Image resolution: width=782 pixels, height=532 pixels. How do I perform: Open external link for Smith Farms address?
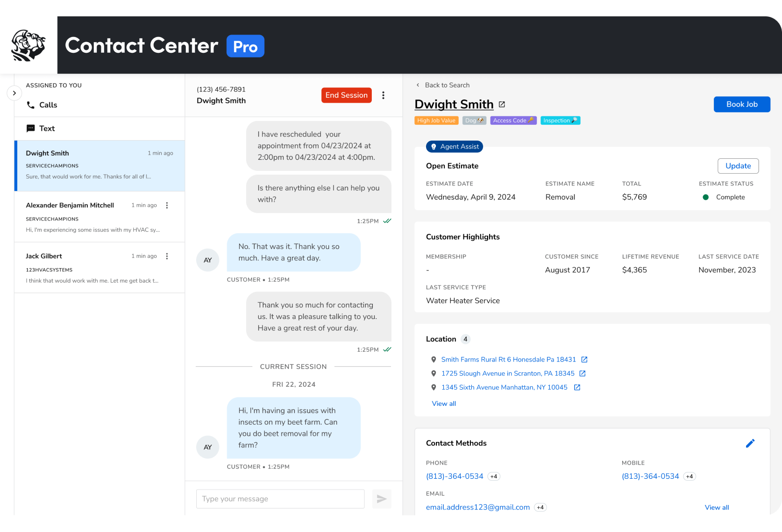(x=584, y=360)
